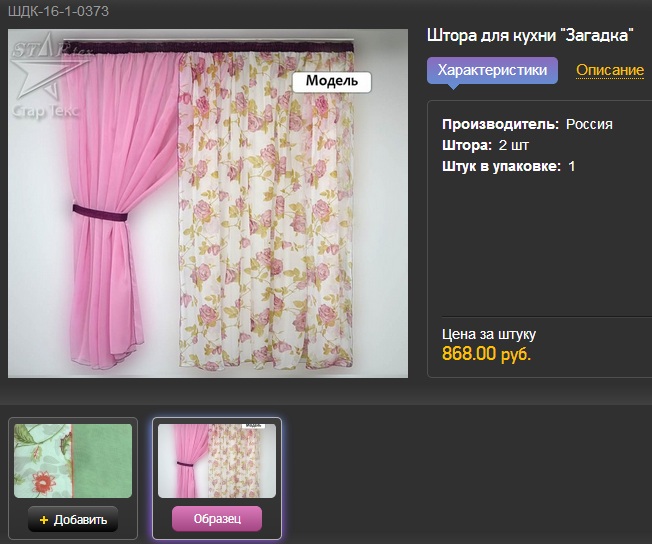
Task: Click the Добавить button
Action: point(73,519)
